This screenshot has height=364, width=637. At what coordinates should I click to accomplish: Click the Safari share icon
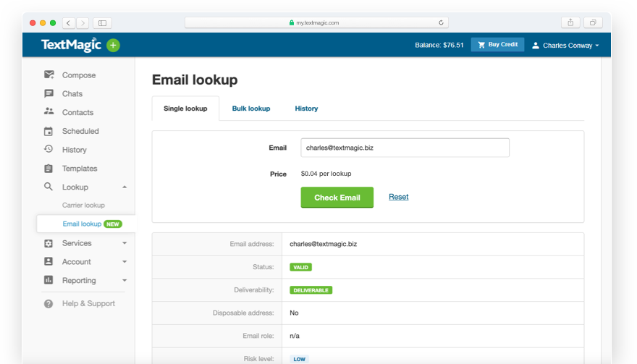click(x=570, y=22)
